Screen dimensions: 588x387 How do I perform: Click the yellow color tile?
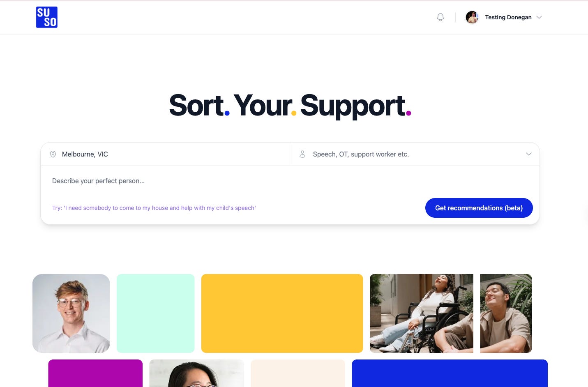click(x=282, y=313)
